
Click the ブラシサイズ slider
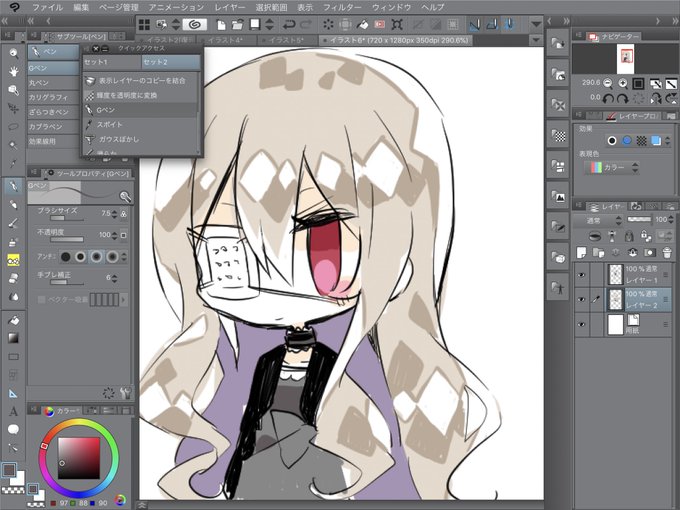pos(66,219)
